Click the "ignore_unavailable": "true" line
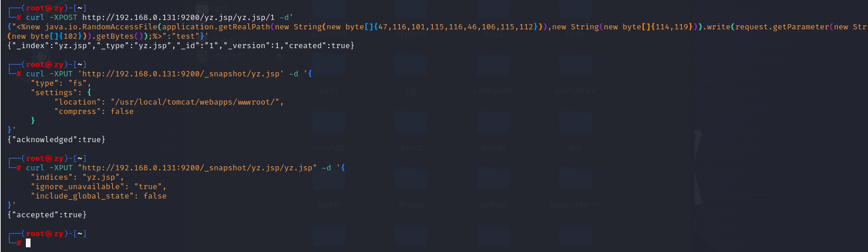The image size is (868, 252). [99, 186]
